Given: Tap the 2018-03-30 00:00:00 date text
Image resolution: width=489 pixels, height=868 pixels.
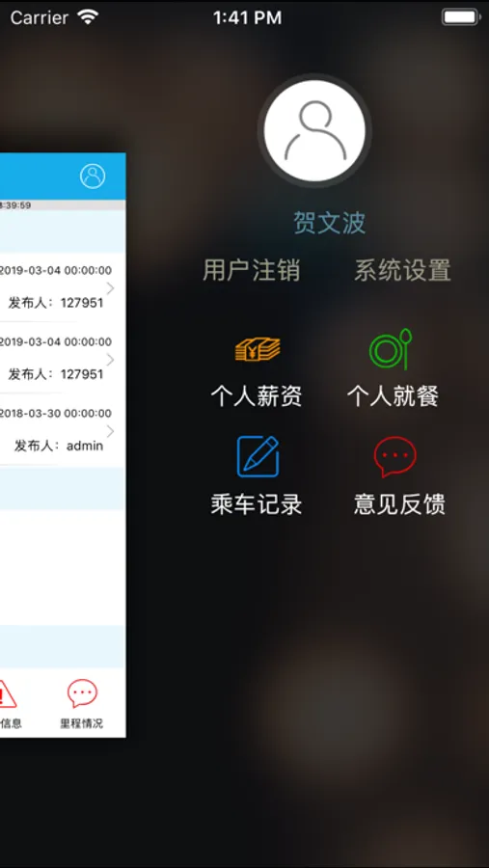Looking at the screenshot, I should pos(55,413).
